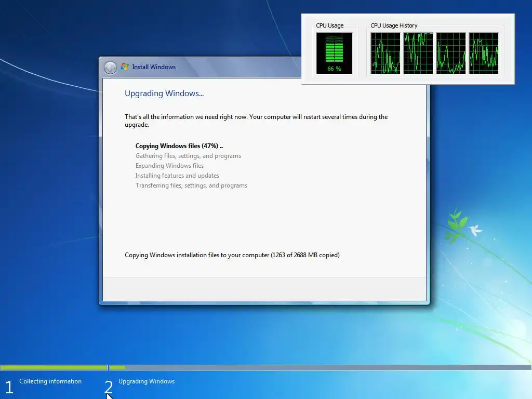Click the Upgrading Windows stage label at bottom
The height and width of the screenshot is (399, 532).
[x=147, y=381]
